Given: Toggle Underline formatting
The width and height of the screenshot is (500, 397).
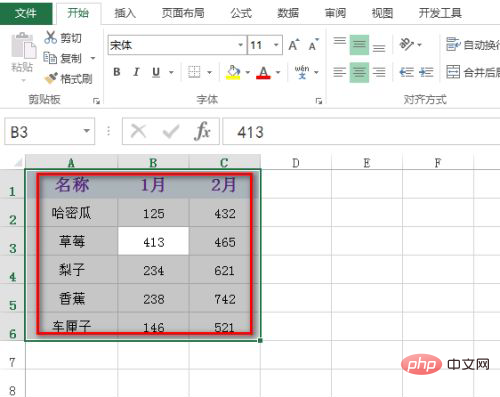Looking at the screenshot, I should (x=156, y=72).
